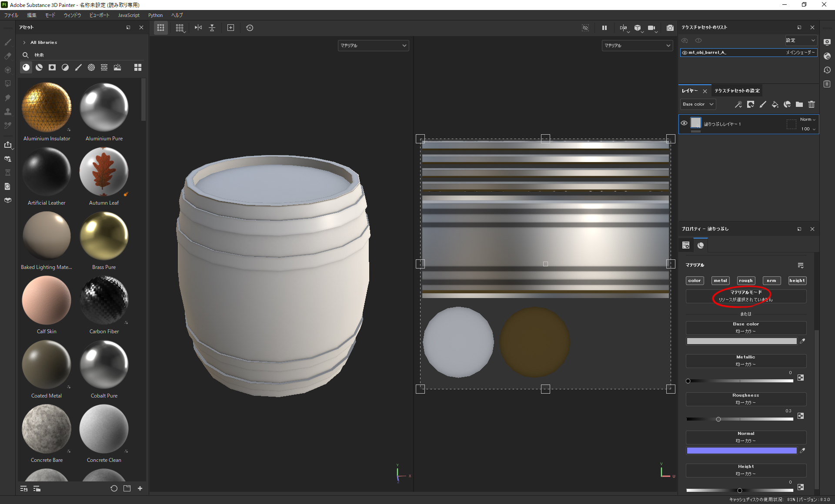The image size is (835, 504).
Task: Click the pause rendering icon
Action: [x=605, y=28]
